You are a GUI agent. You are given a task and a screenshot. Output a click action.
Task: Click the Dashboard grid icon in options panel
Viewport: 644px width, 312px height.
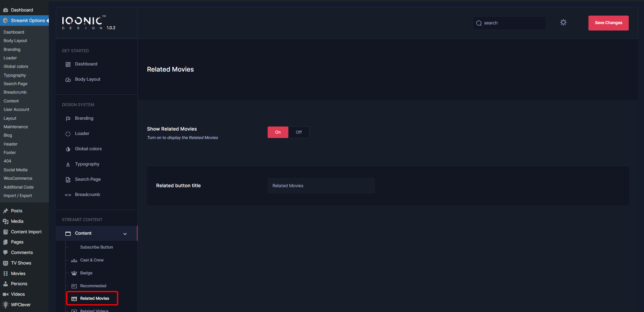pos(68,64)
